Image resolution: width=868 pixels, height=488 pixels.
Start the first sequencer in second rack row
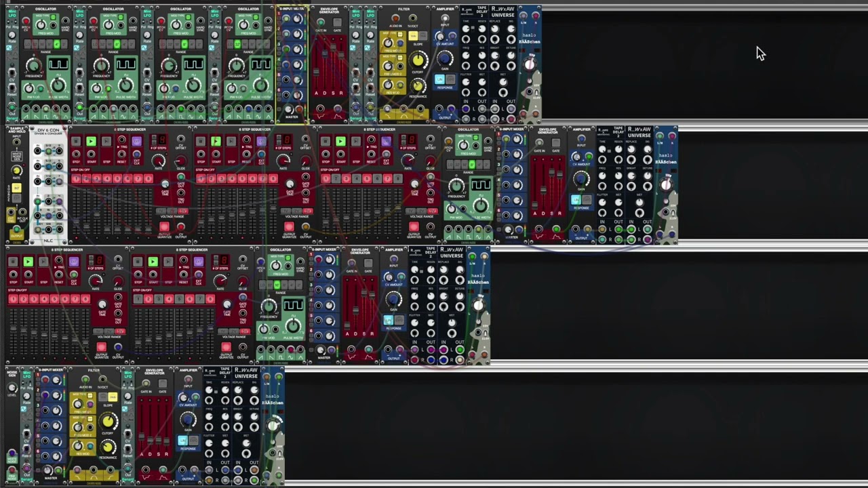(90, 141)
